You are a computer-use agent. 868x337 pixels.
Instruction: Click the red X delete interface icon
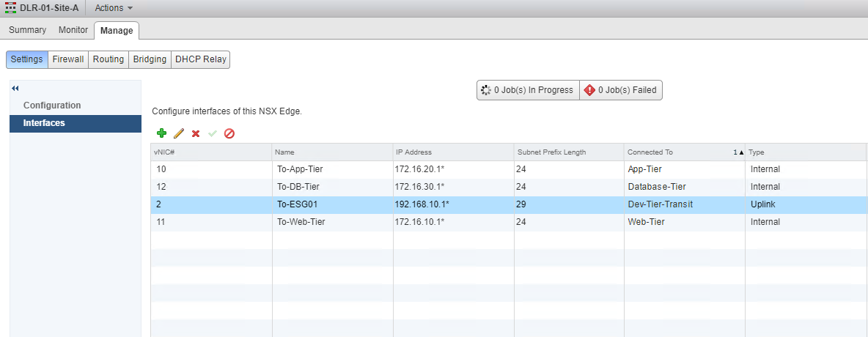[x=196, y=133]
